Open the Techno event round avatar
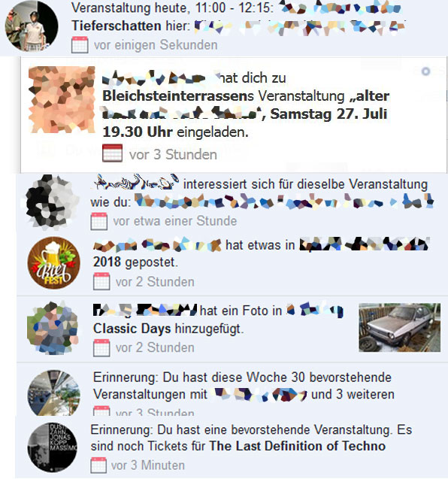This screenshot has height=479, width=448. (x=53, y=447)
